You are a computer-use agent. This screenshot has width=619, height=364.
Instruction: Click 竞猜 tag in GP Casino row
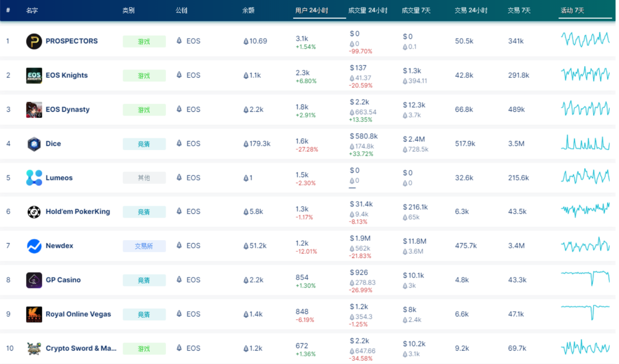tap(144, 280)
